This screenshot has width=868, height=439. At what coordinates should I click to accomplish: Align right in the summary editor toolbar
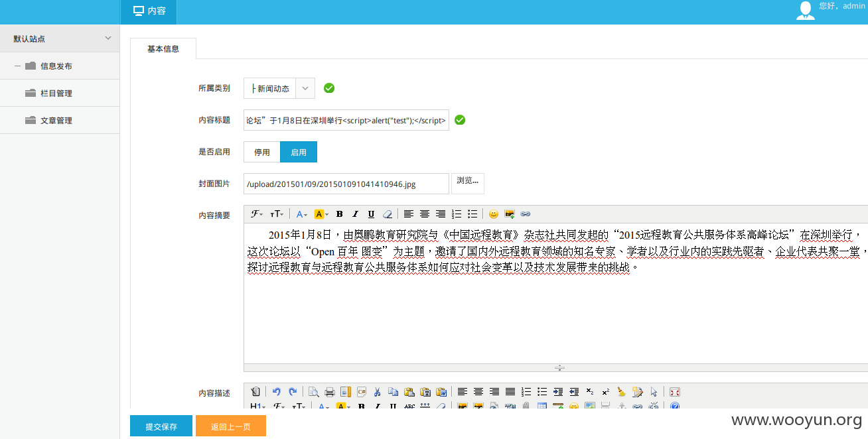click(x=441, y=214)
